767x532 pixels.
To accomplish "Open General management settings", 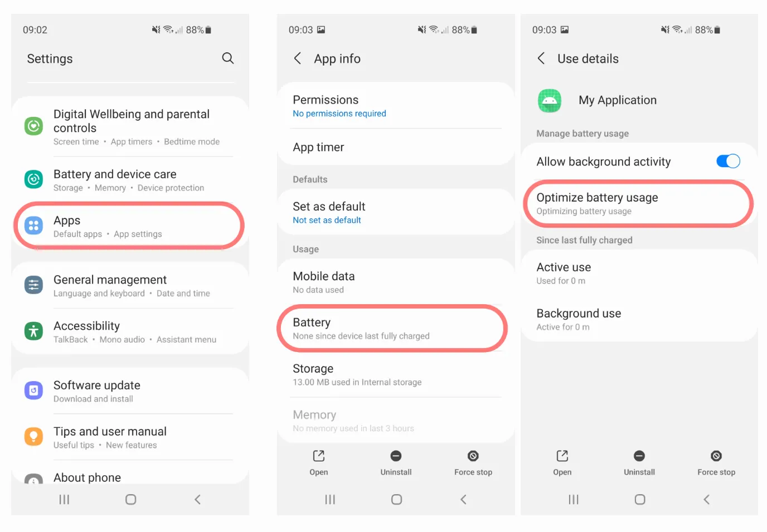I will pyautogui.click(x=129, y=285).
